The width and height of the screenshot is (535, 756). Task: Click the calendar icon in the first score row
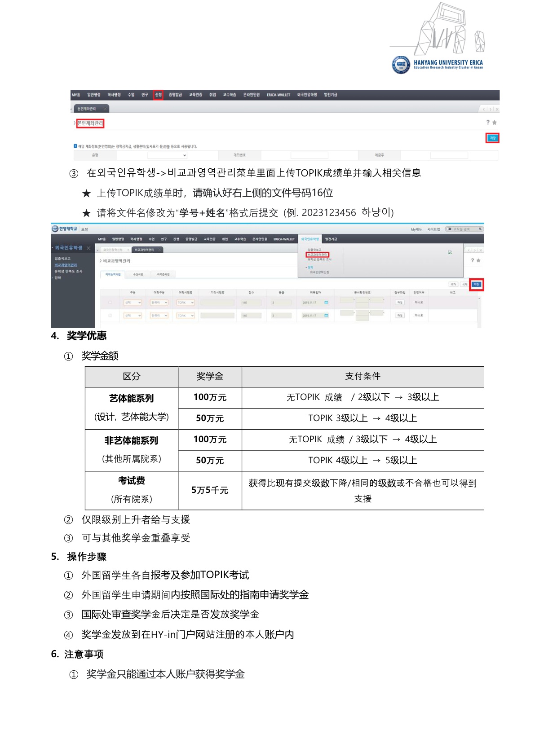[327, 303]
